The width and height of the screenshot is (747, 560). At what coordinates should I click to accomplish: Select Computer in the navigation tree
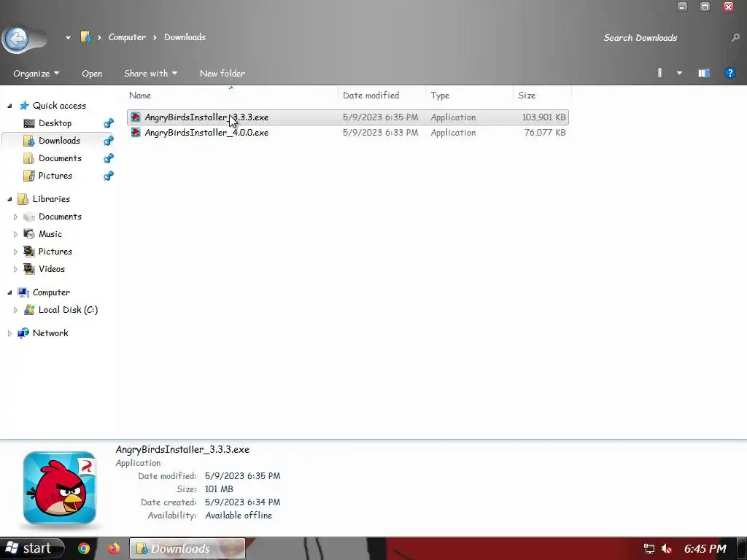[x=51, y=292]
